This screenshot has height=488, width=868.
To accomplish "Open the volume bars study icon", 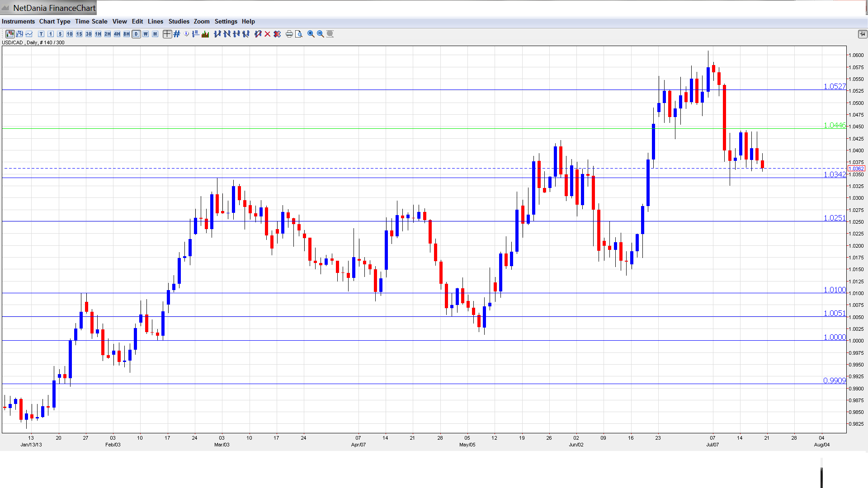I will click(205, 34).
